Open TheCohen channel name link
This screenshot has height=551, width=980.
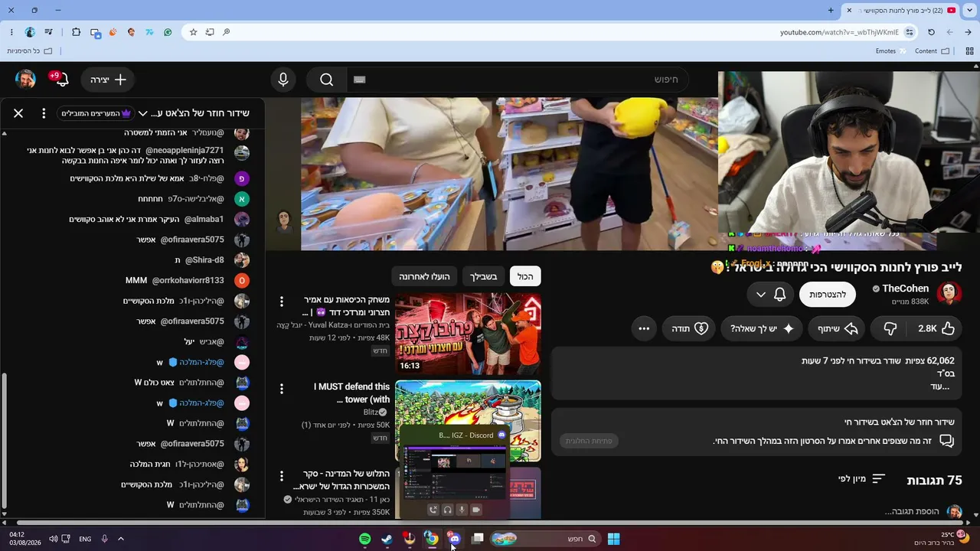pyautogui.click(x=906, y=289)
